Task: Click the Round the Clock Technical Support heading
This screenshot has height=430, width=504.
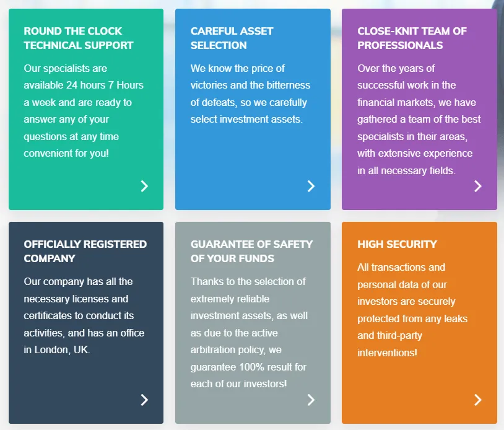Action: (79, 38)
